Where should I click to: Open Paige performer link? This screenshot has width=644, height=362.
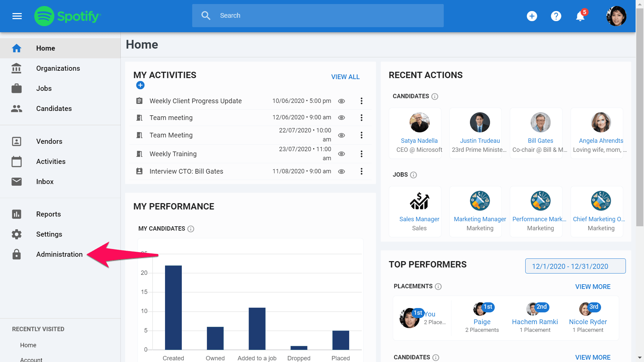[482, 322]
